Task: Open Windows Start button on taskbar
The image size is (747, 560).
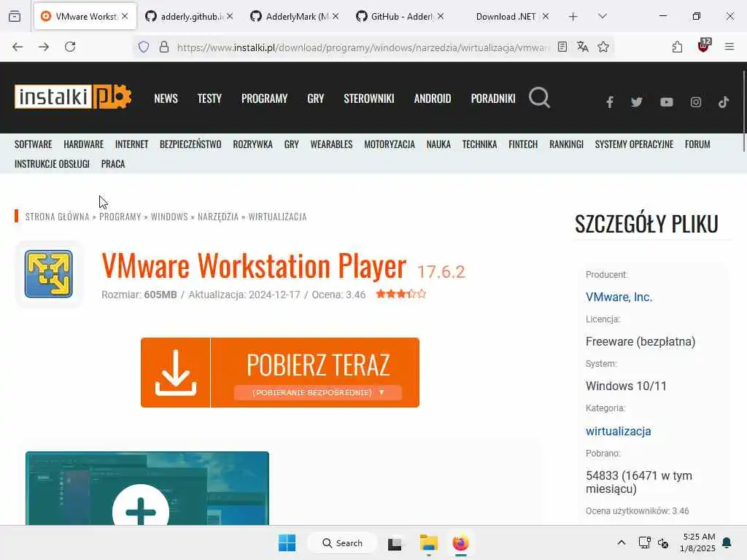Action: (287, 542)
